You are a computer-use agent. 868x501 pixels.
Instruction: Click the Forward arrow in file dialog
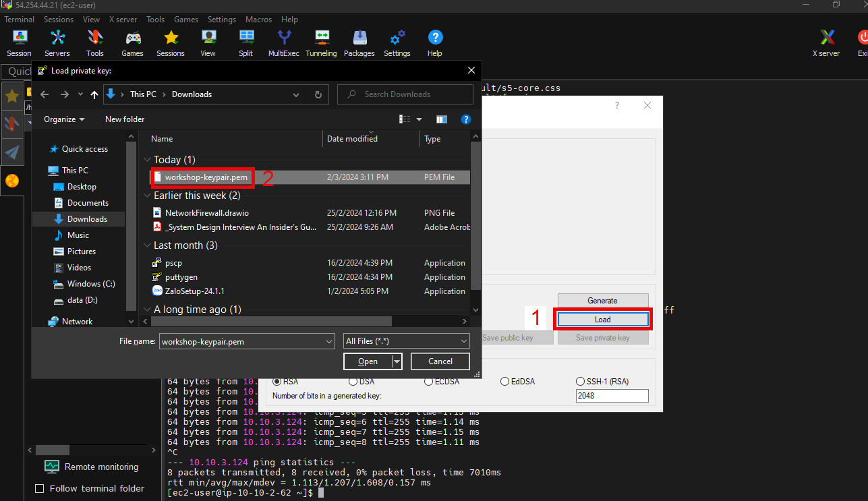click(x=65, y=94)
